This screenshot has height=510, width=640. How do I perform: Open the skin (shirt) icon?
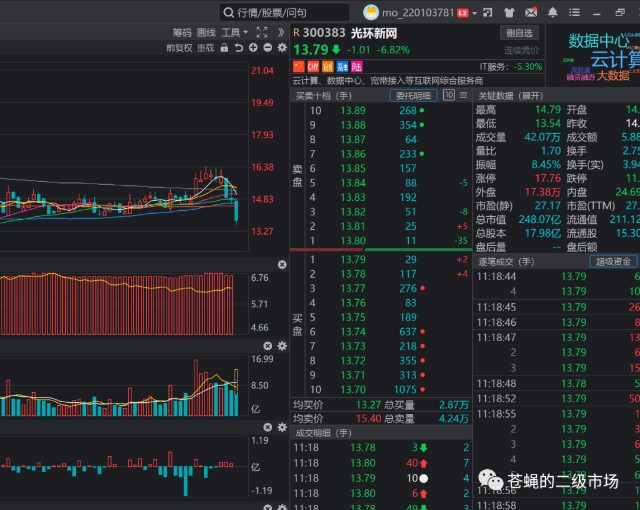[x=509, y=13]
